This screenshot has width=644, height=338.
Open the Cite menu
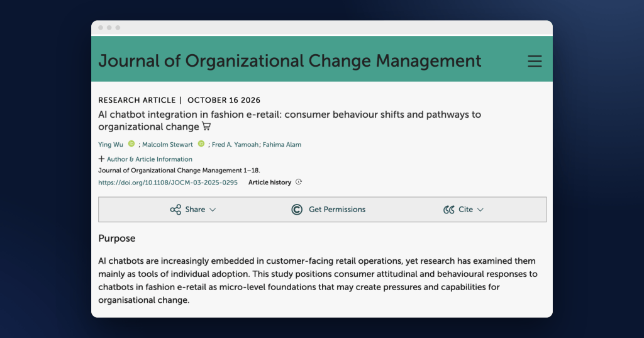[x=464, y=210]
